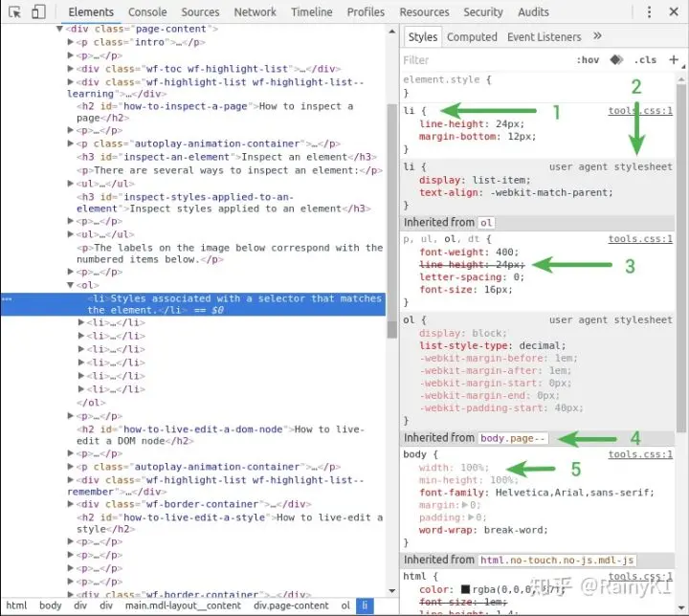Switch to the Console tab
The image size is (689, 616).
[x=147, y=11]
